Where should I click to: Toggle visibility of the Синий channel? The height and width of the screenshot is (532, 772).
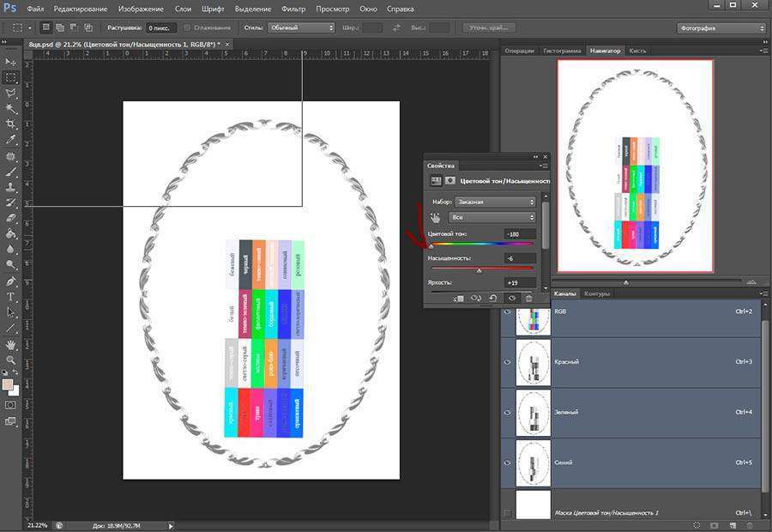tap(508, 462)
